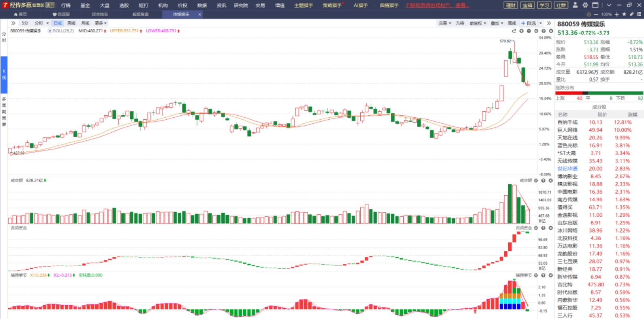This screenshot has height=319, width=644.
Task: Open the user account profile icon
Action: (575, 5)
